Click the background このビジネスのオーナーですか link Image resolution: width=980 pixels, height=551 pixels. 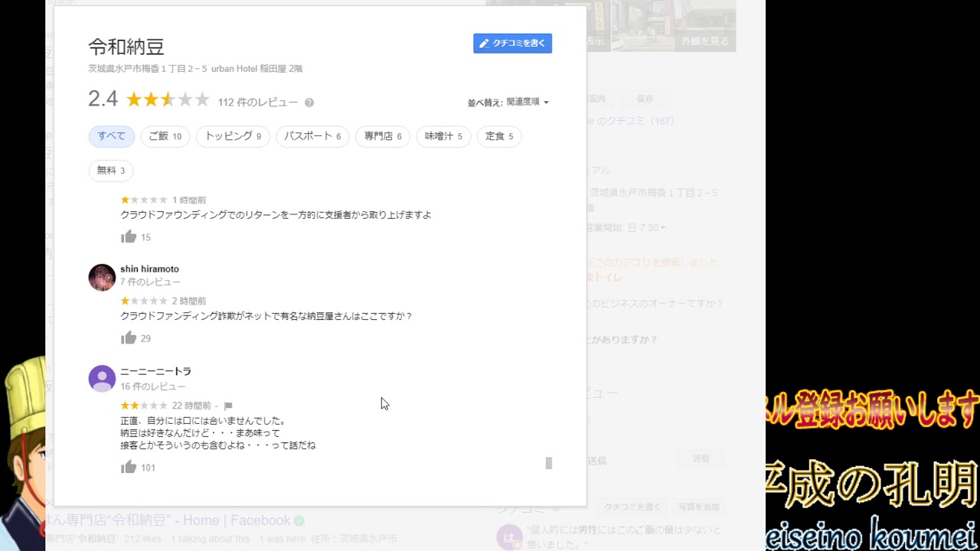(655, 303)
